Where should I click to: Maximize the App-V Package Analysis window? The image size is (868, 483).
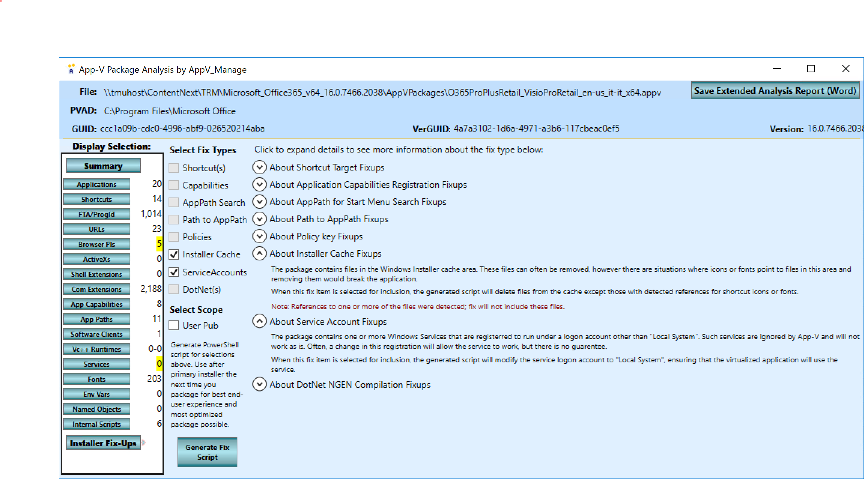(811, 69)
